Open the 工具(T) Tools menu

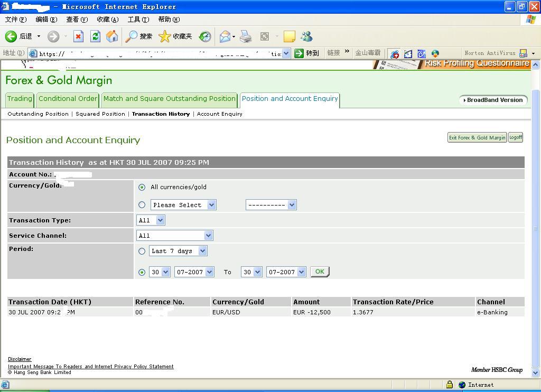click(x=138, y=20)
